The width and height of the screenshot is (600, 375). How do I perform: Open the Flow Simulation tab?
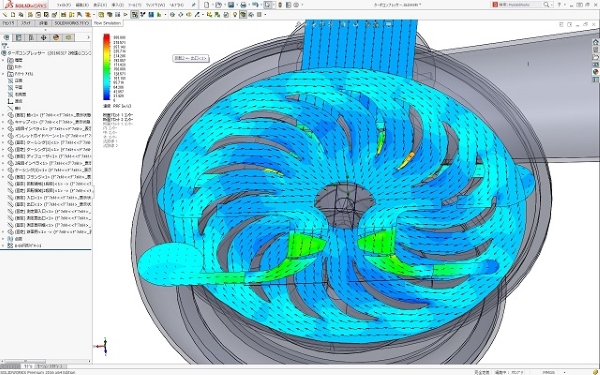(x=107, y=23)
